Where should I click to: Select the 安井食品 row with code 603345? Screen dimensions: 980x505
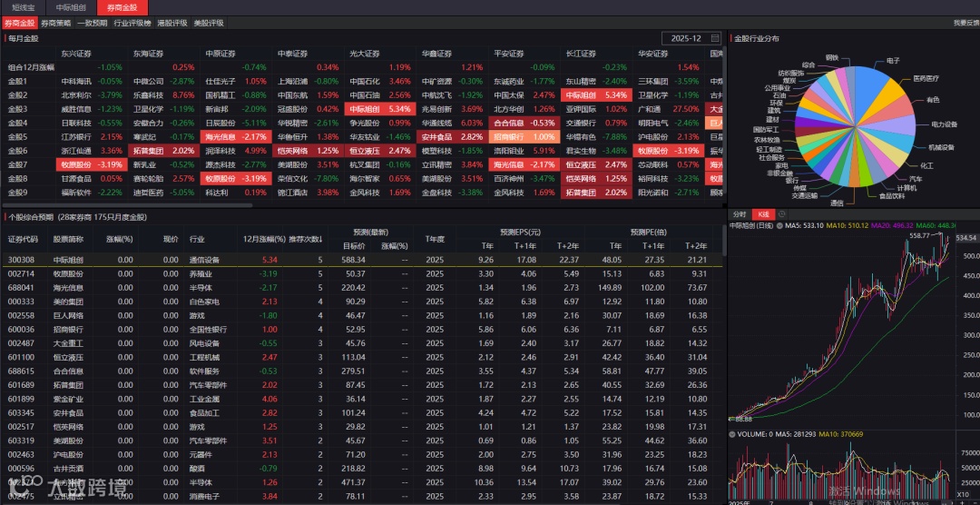point(361,413)
